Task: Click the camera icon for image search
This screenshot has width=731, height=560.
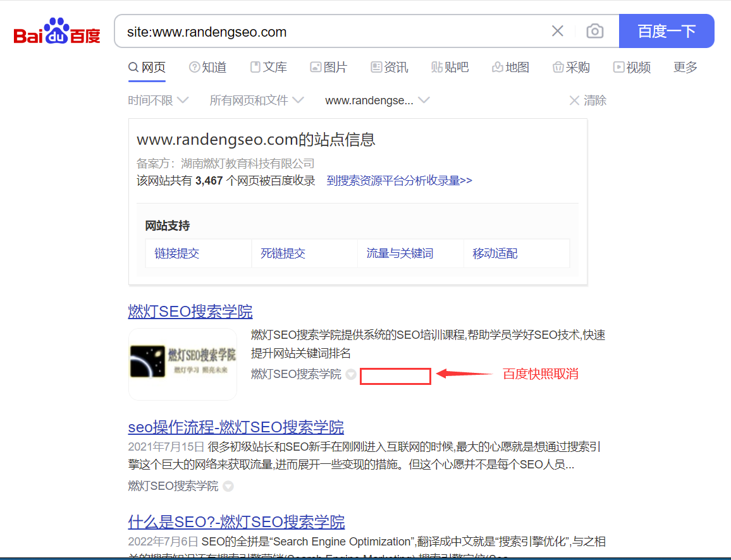Action: 594,30
